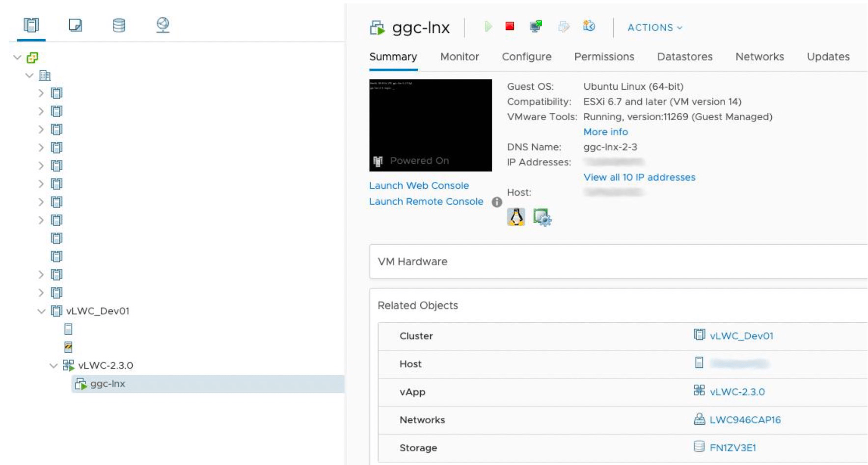Click the info icon beside Launch Remote Console

[x=496, y=201]
